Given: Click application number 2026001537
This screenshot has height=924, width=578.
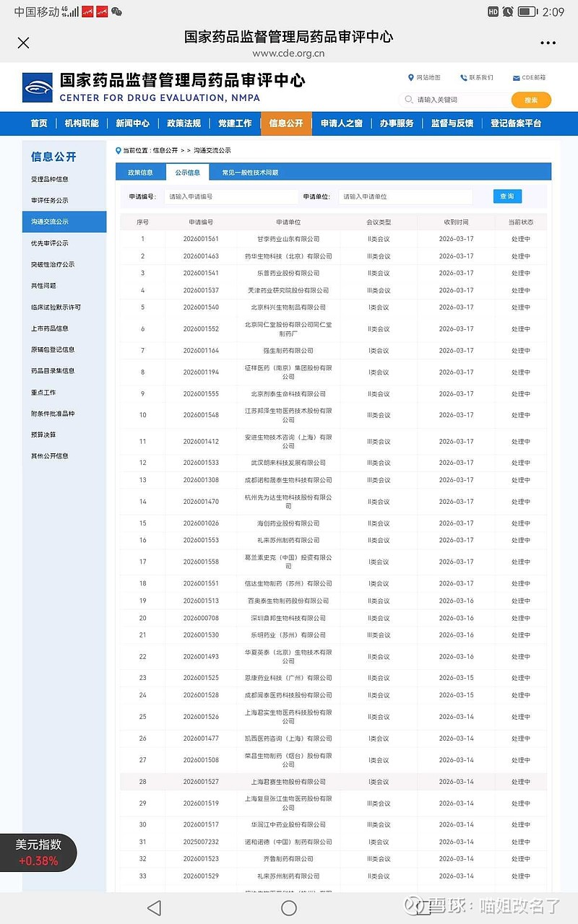Looking at the screenshot, I should 201,290.
